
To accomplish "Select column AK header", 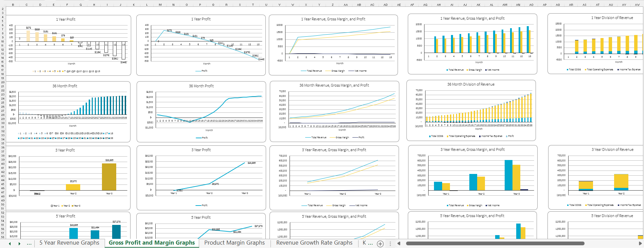I will 478,5.
